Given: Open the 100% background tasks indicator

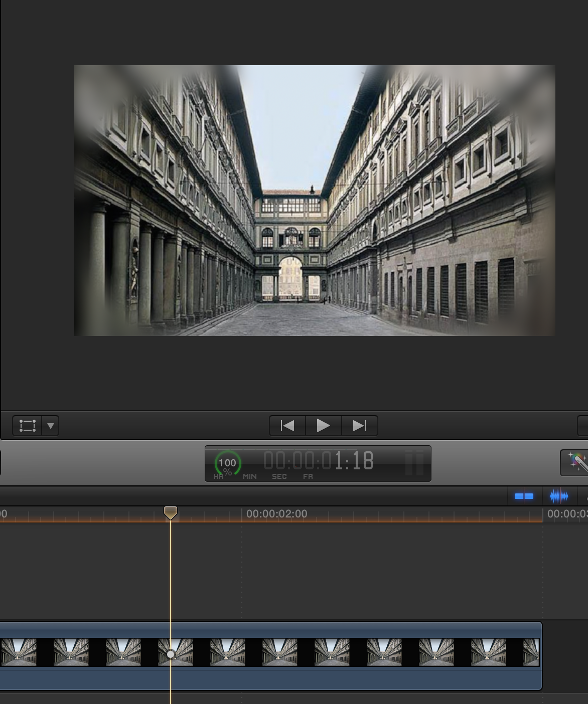Looking at the screenshot, I should click(227, 463).
